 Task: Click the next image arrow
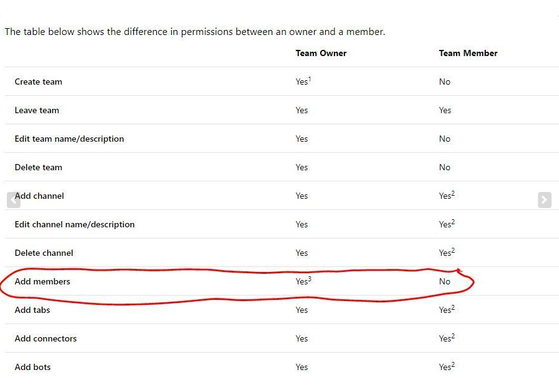point(544,200)
